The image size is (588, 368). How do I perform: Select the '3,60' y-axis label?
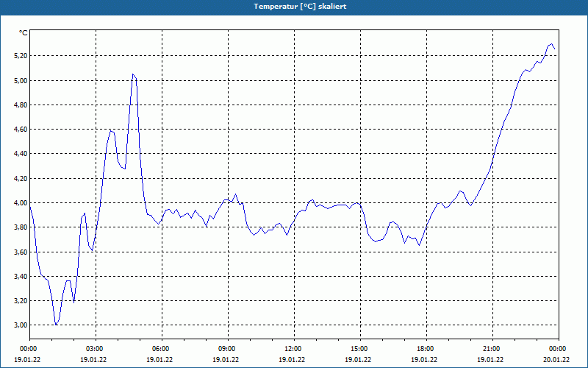pos(21,252)
